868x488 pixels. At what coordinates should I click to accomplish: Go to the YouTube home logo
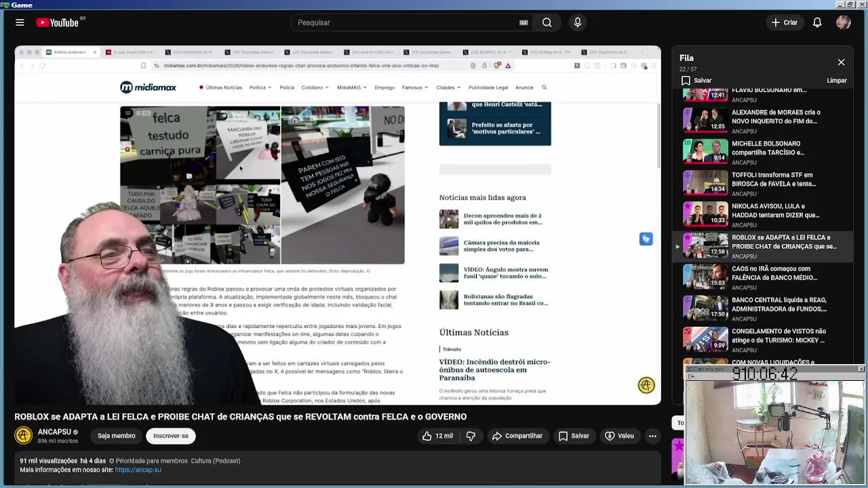click(58, 22)
